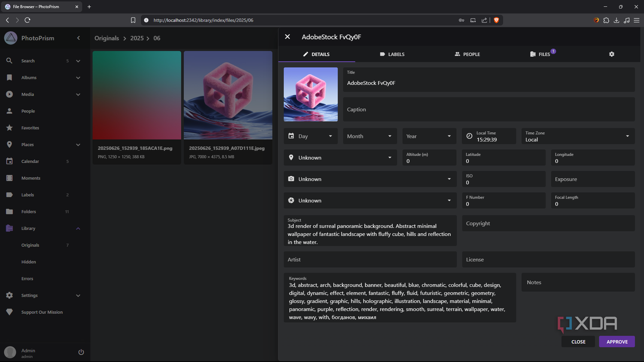Click the Notes input field
Screen dimensions: 644x362
click(578, 282)
